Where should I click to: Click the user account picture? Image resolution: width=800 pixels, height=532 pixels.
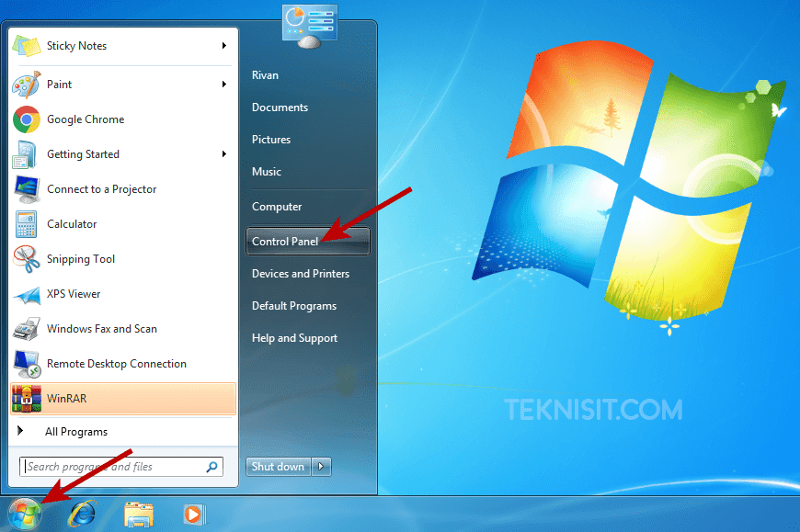point(310,26)
